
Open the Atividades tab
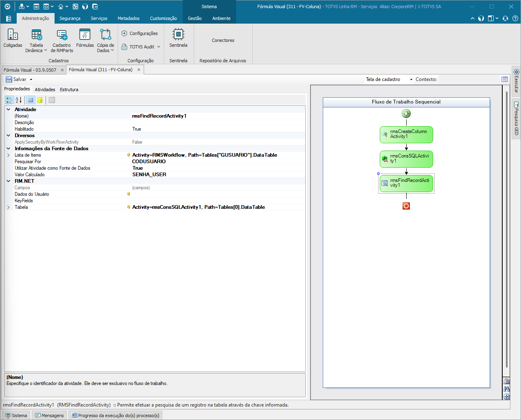[x=45, y=90]
